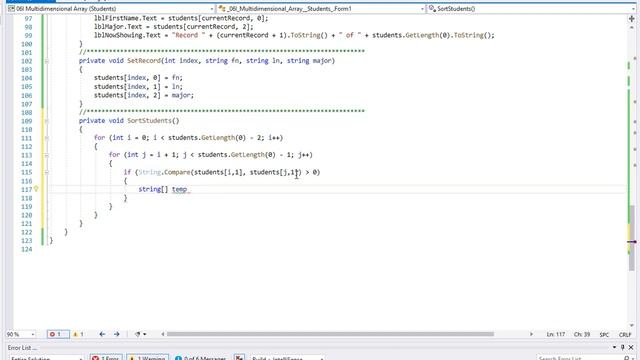
Task: Click the horizontal scrollbar thumb
Action: click(330, 334)
